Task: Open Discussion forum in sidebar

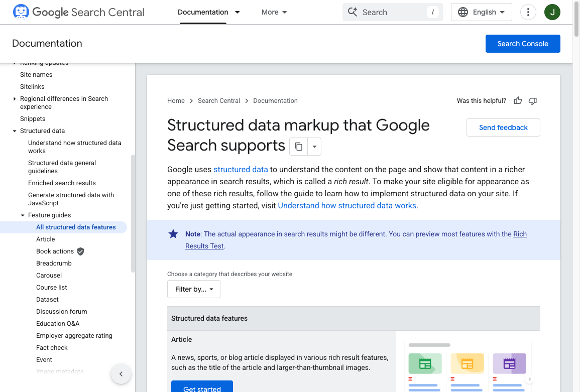Action: pyautogui.click(x=62, y=311)
